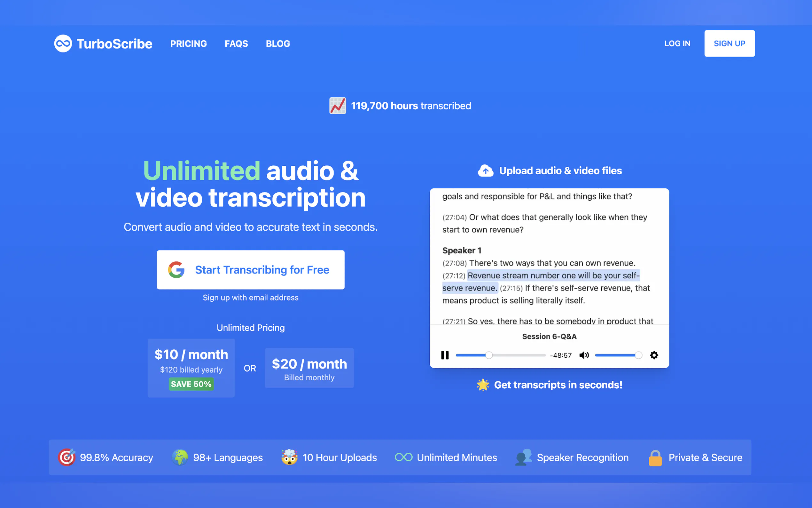Click the Unlimited Minutes infinity icon
The image size is (812, 508).
coord(403,457)
